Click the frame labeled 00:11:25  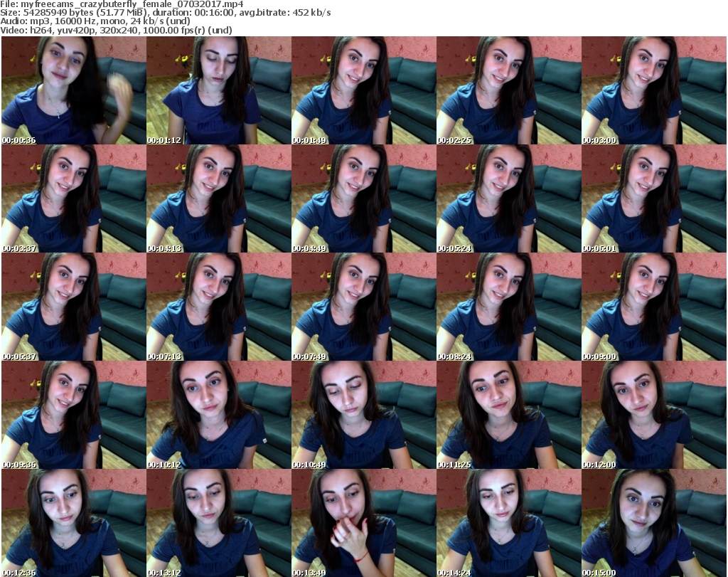509,415
